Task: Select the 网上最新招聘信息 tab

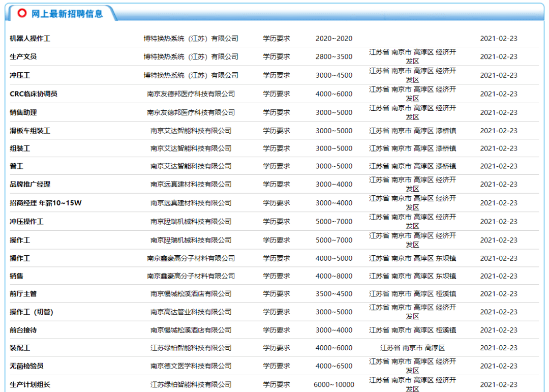Action: click(x=67, y=14)
